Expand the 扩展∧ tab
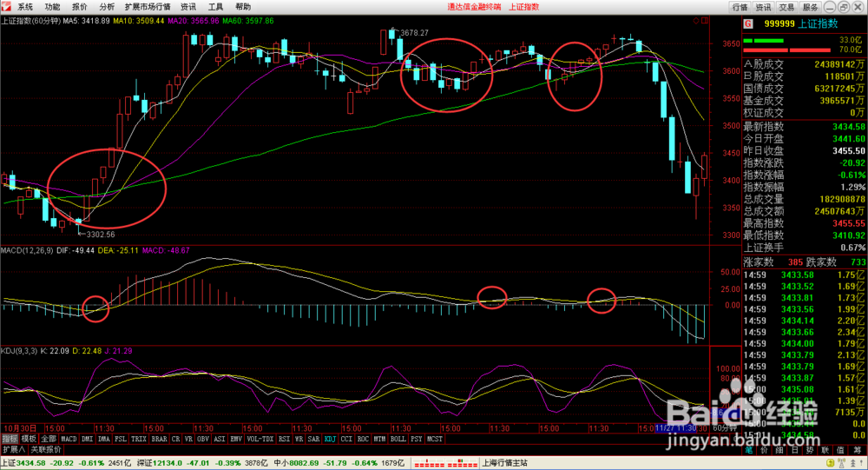 coord(14,449)
